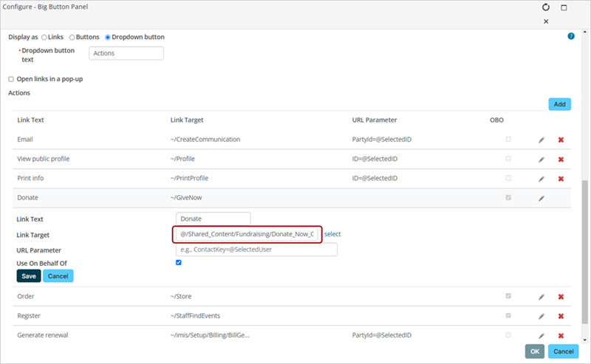Viewport: 591px width, 364px height.
Task: Click the URL Parameter input field
Action: (256, 250)
